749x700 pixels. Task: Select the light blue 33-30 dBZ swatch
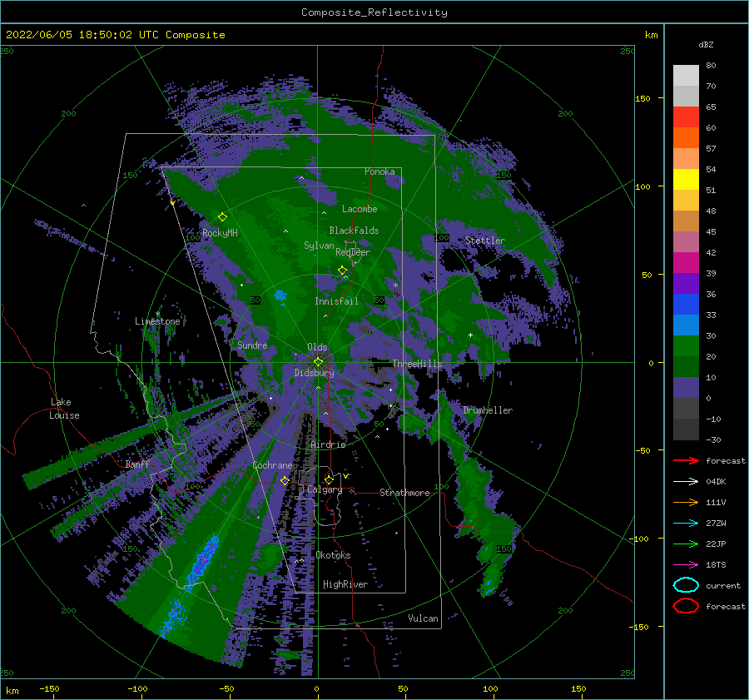click(686, 325)
